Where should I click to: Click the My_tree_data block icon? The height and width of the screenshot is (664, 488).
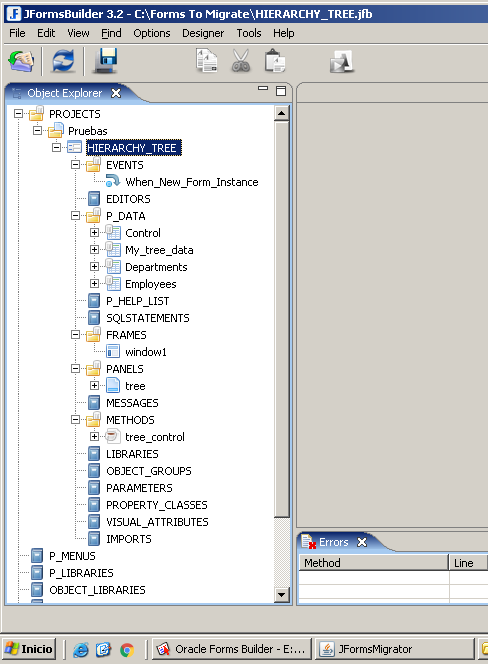pos(113,249)
